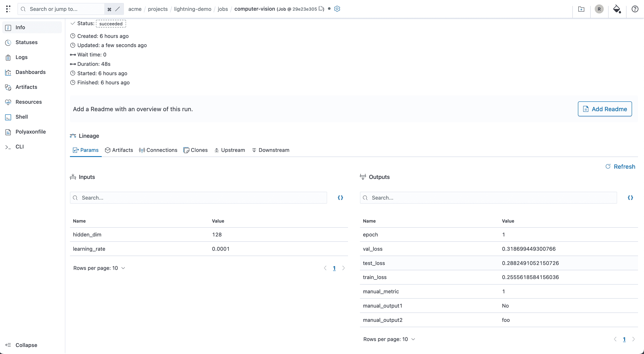Open the CLI sidebar item

pos(19,147)
